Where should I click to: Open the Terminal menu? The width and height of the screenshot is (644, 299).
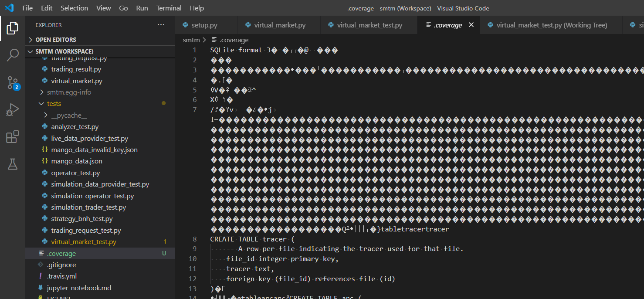tap(169, 8)
